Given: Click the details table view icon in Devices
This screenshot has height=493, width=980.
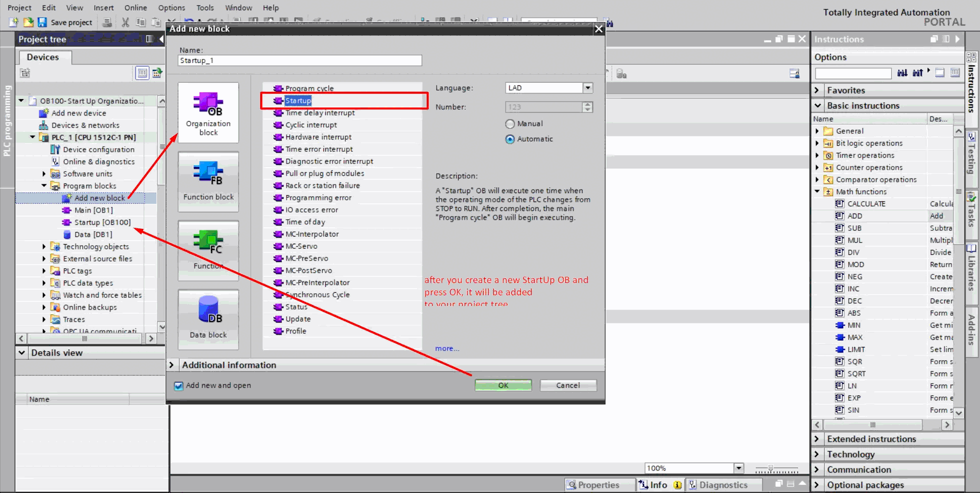Looking at the screenshot, I should (142, 73).
